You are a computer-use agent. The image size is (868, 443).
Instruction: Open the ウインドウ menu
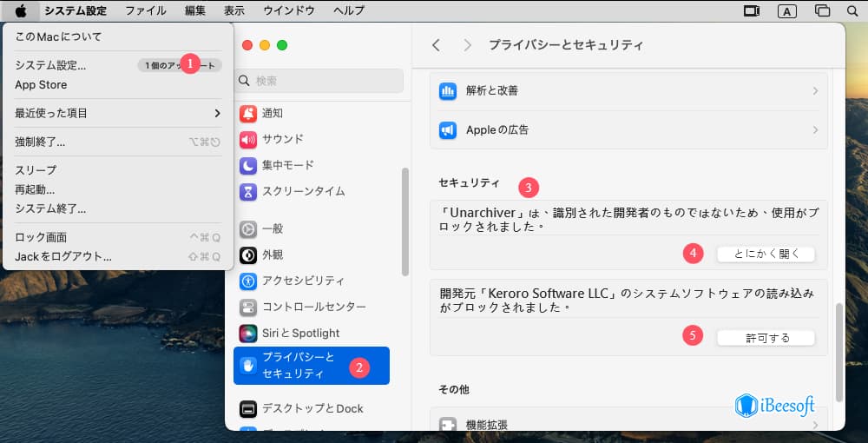pos(289,10)
